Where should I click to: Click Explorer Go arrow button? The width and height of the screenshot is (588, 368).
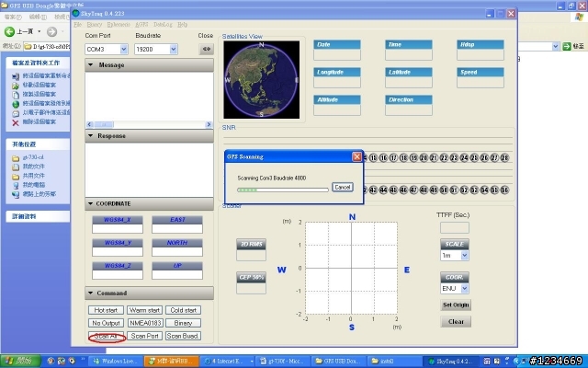pos(567,46)
